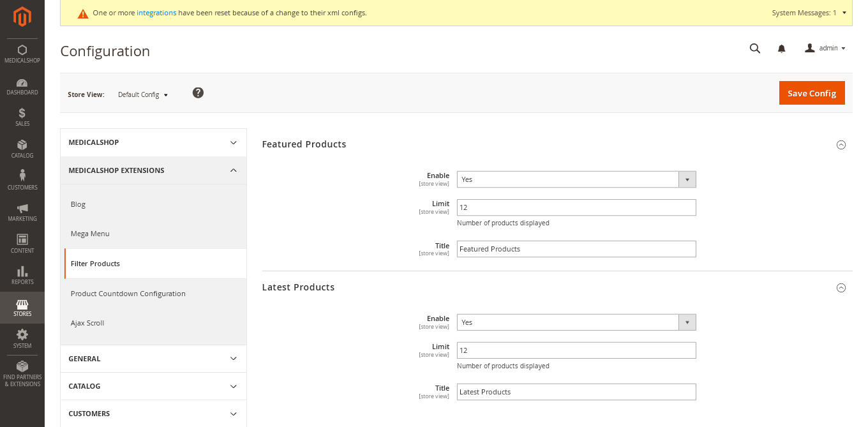
Task: Open the Content menu
Action: (22, 244)
